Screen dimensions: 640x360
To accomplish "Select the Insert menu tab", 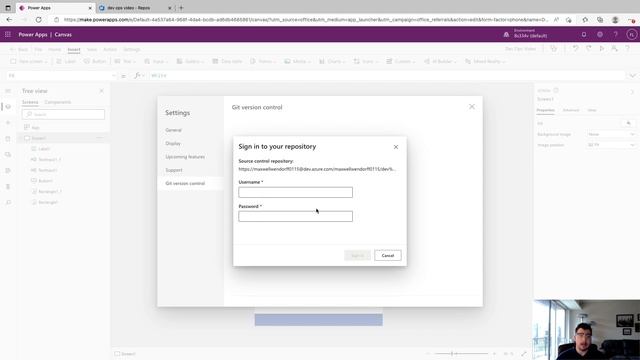I will coord(74,49).
